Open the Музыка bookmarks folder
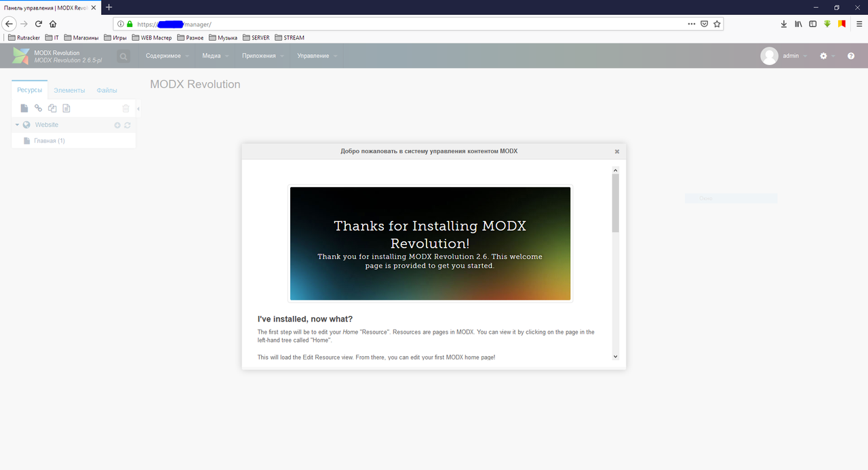This screenshot has width=868, height=470. (x=223, y=38)
